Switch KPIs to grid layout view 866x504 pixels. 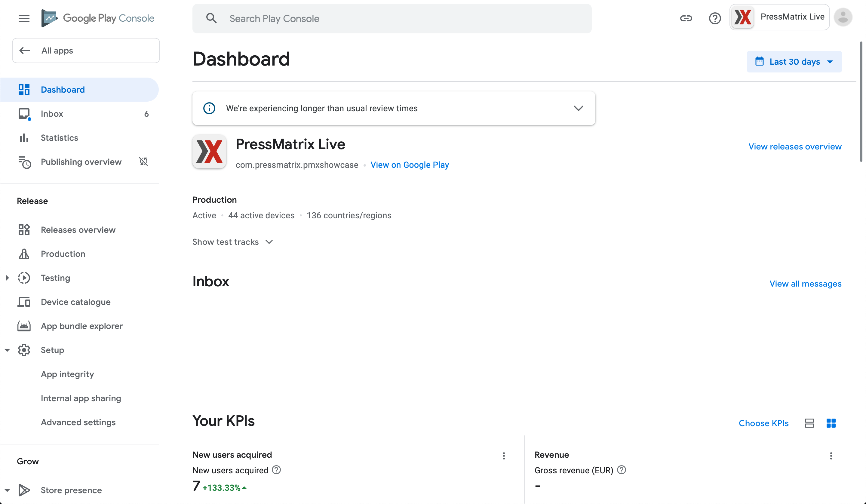831,423
